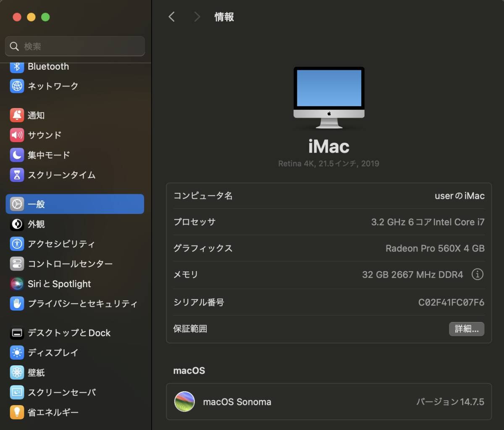Click the プロセッサ row label
Viewport: 504px width, 430px height.
[x=194, y=222]
